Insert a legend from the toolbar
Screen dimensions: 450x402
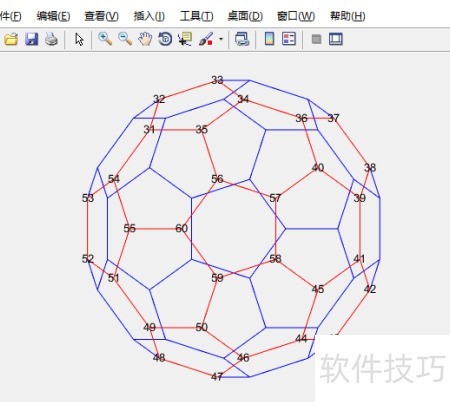289,39
